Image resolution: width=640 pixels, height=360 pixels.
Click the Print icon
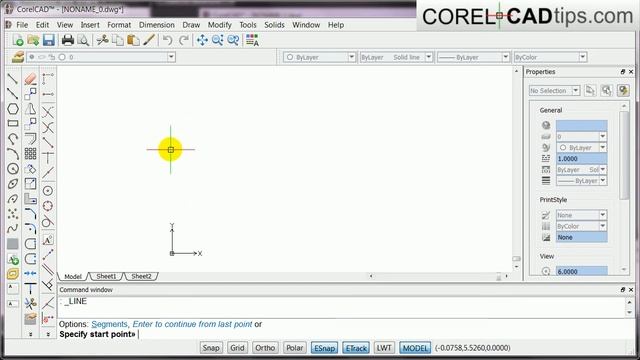67,40
